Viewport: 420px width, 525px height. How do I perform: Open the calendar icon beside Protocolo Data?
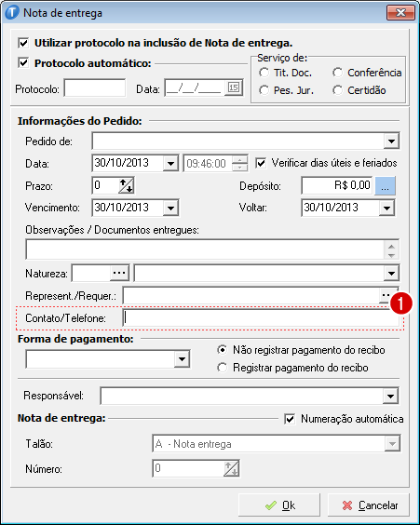234,87
